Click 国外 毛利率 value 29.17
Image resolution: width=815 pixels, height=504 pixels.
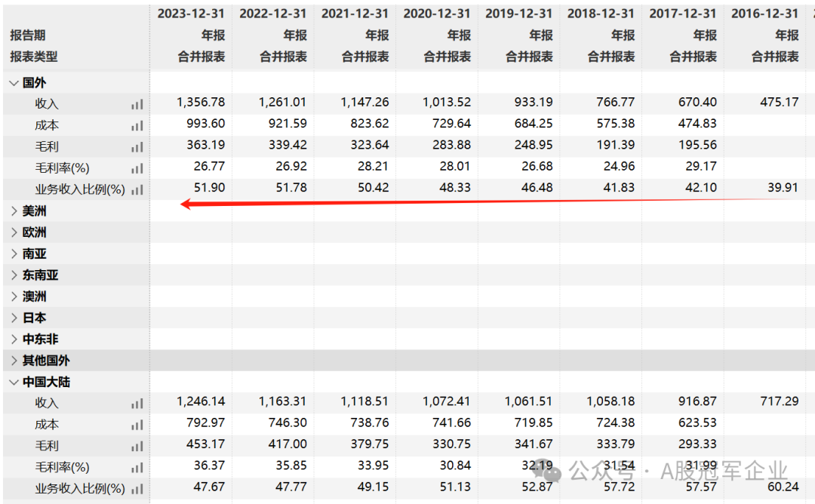[x=700, y=166]
